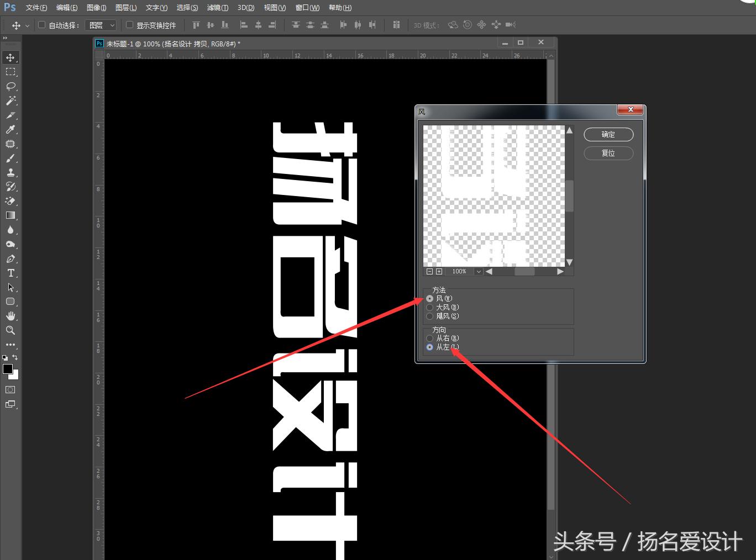The width and height of the screenshot is (756, 560).
Task: Choose the 从右(R) direction option
Action: pyautogui.click(x=430, y=338)
